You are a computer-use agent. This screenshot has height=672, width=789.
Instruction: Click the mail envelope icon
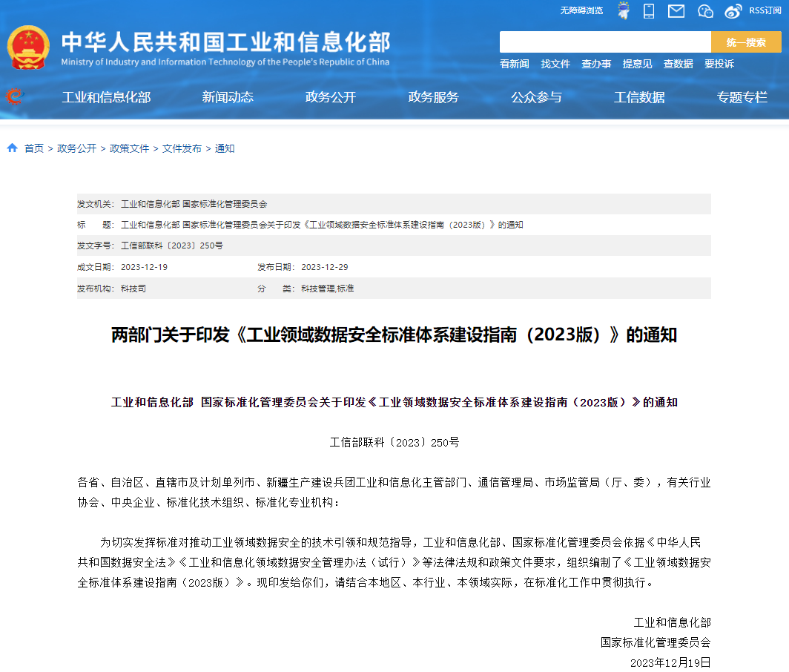click(x=676, y=10)
